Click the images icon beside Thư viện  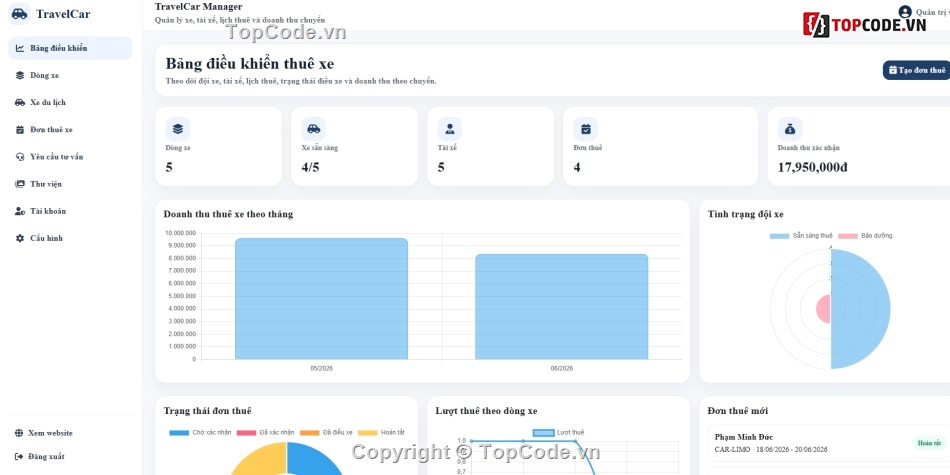[x=20, y=184]
